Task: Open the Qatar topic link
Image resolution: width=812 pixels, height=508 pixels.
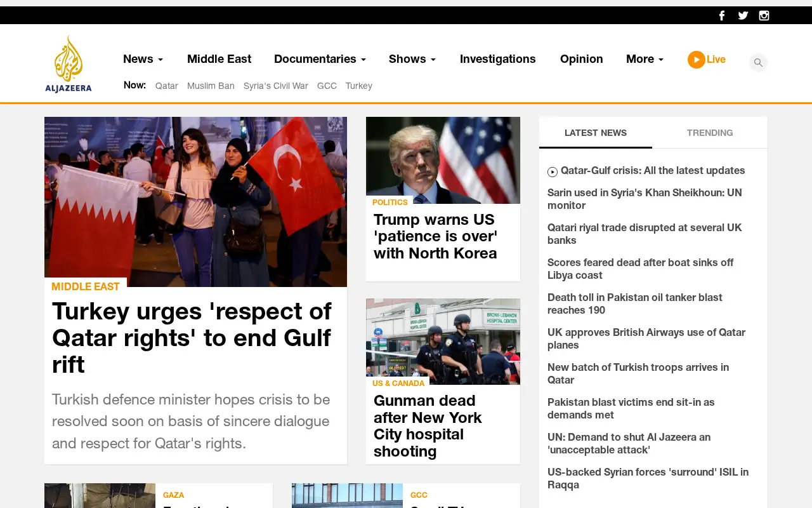Action: [167, 86]
